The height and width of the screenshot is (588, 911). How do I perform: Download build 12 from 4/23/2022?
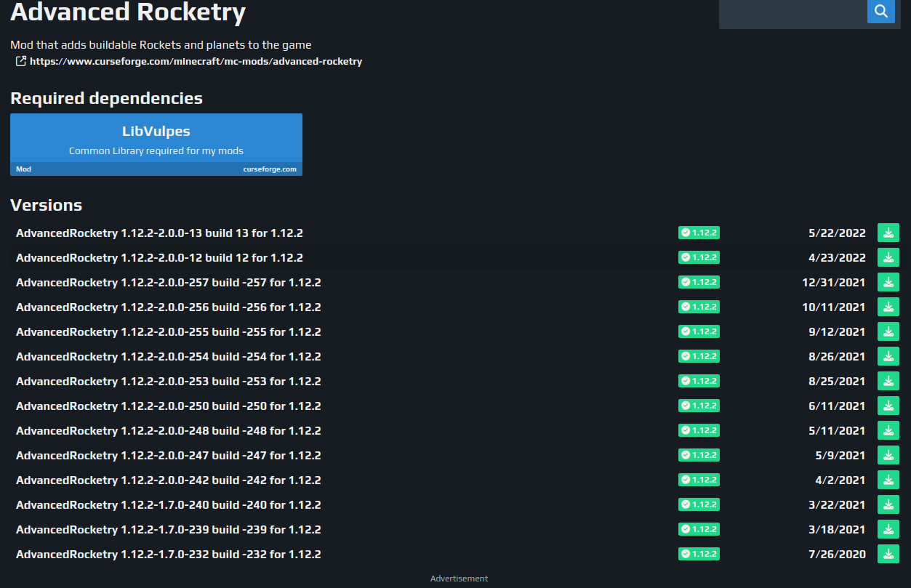point(888,257)
